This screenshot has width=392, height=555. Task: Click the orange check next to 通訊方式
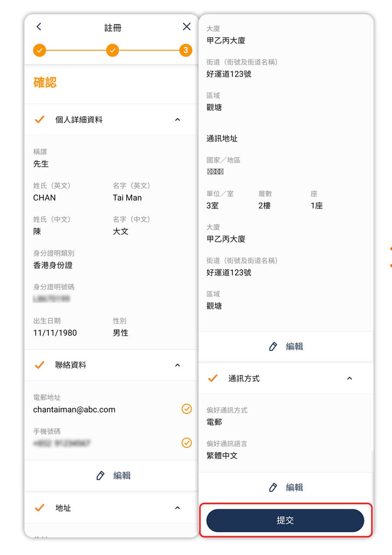coord(213,378)
